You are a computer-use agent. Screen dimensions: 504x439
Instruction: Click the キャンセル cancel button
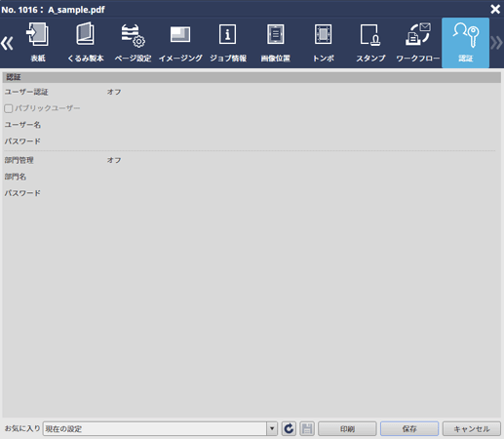(x=472, y=428)
